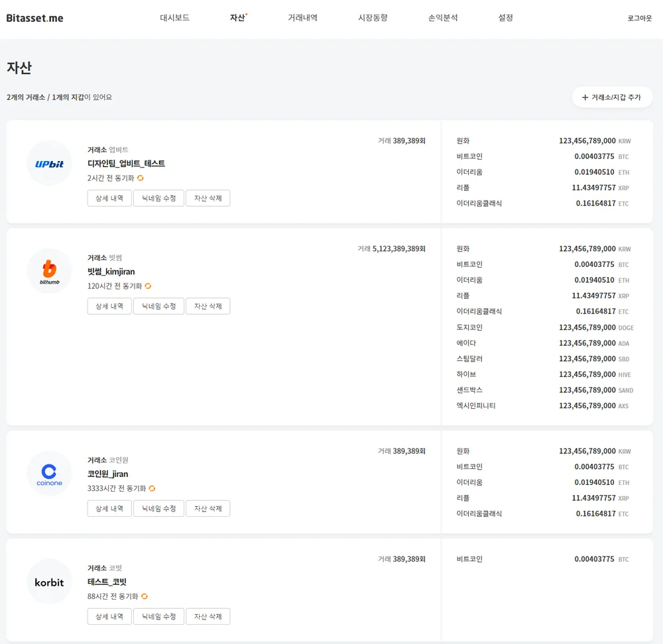This screenshot has width=663, height=644.
Task: Open the 시장동향 tab
Action: [373, 18]
